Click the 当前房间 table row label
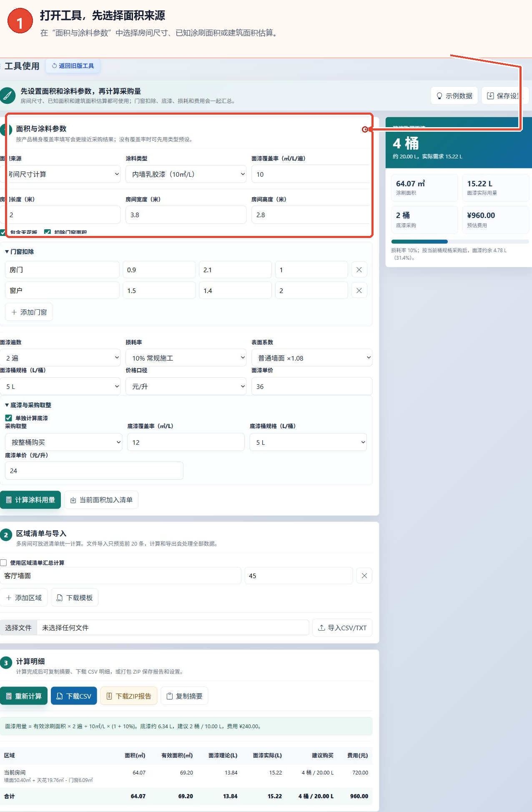This screenshot has height=812, width=532. 15,772
